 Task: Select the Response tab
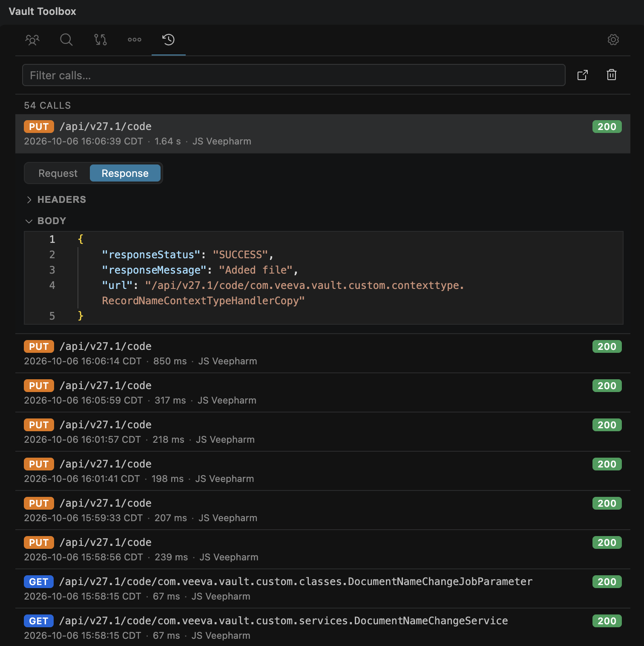[x=125, y=173]
